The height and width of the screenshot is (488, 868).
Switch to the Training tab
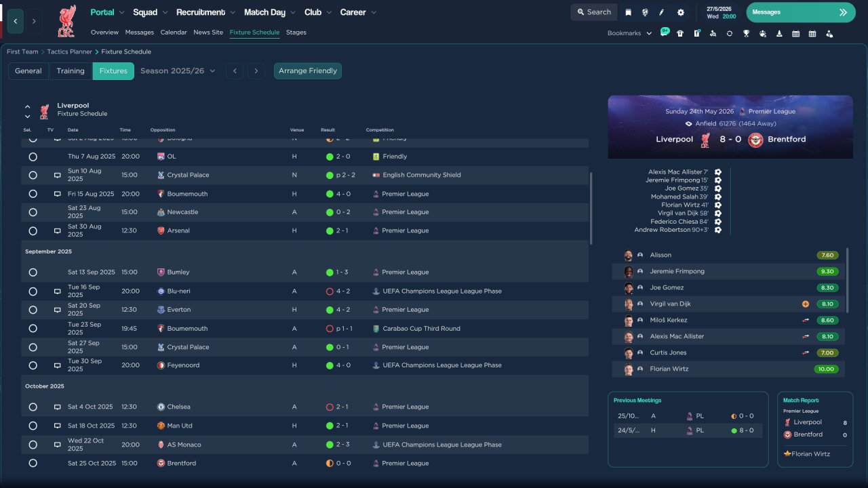point(71,71)
